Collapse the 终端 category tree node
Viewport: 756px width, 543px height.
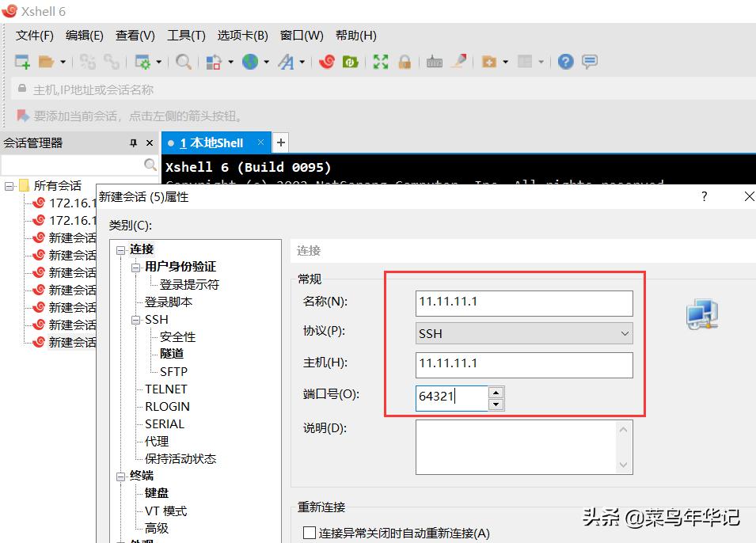click(x=120, y=477)
